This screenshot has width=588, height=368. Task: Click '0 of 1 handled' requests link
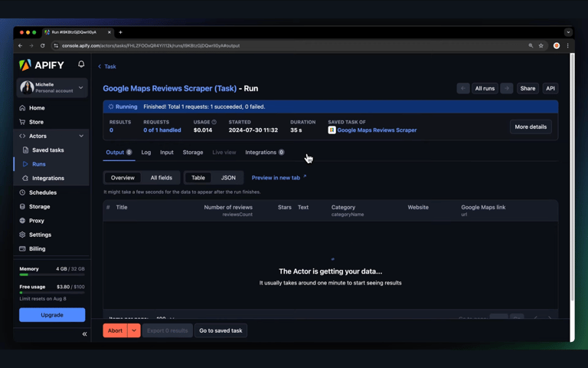[x=162, y=130]
